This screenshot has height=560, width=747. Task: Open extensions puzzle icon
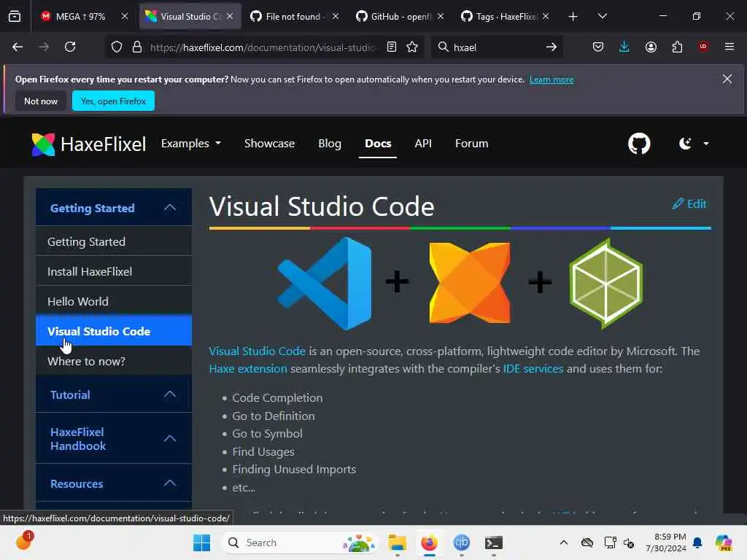point(677,47)
